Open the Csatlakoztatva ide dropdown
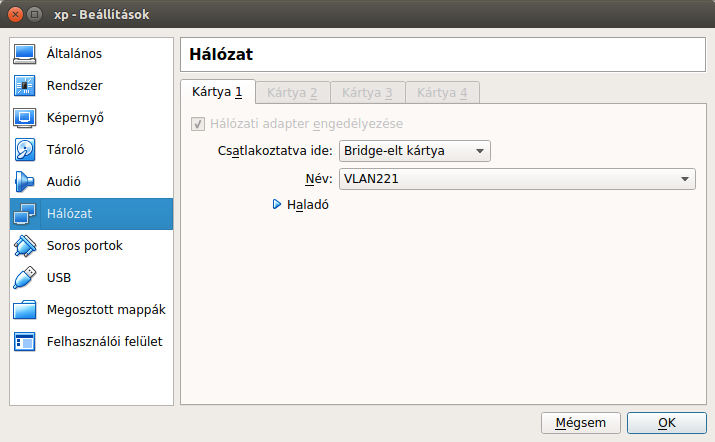This screenshot has height=442, width=715. (414, 151)
